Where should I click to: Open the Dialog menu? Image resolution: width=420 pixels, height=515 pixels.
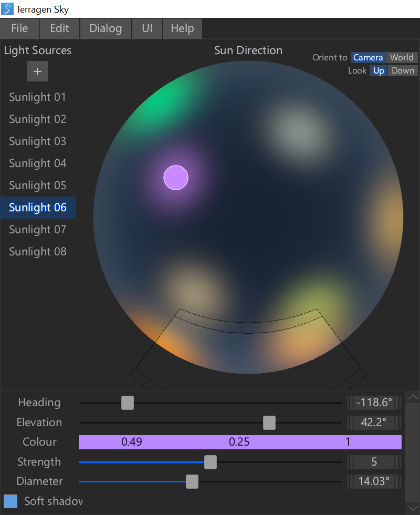[x=106, y=28]
